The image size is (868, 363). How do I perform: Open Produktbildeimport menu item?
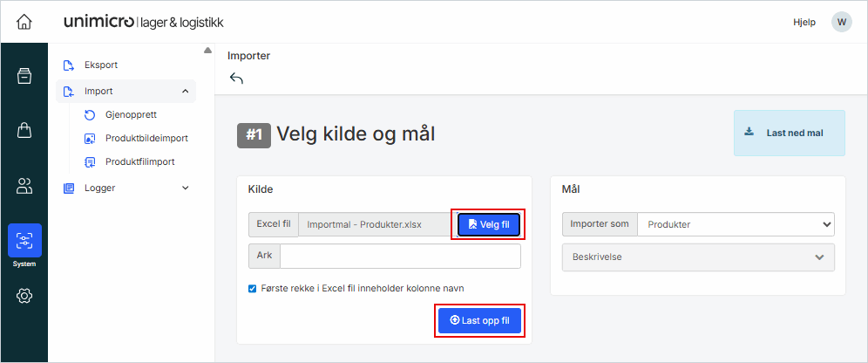tap(146, 138)
